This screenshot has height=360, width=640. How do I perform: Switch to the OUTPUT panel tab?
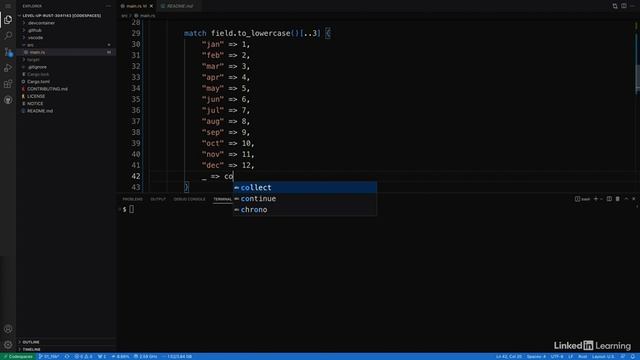(x=158, y=199)
